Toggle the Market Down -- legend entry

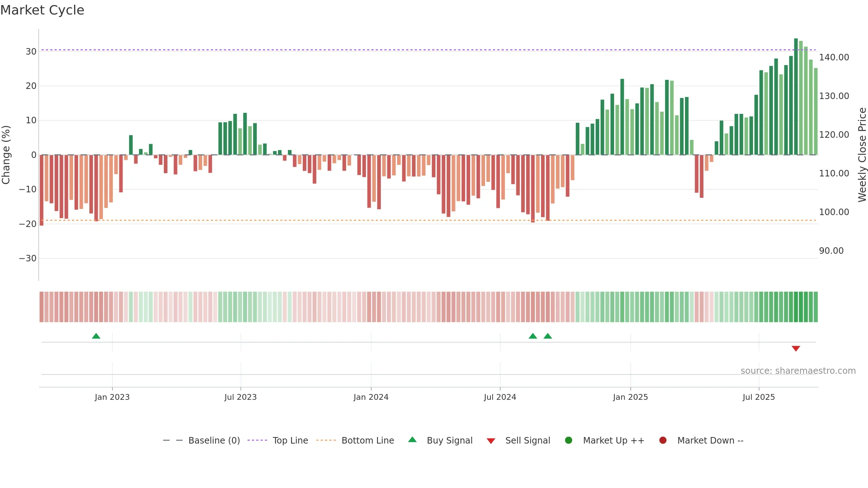click(701, 440)
